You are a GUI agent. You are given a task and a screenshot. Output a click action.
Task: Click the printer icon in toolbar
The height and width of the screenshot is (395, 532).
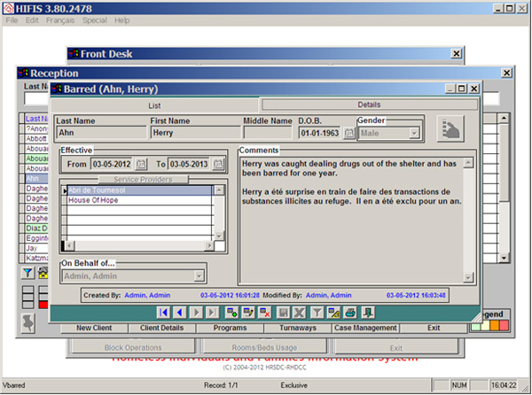tap(350, 313)
